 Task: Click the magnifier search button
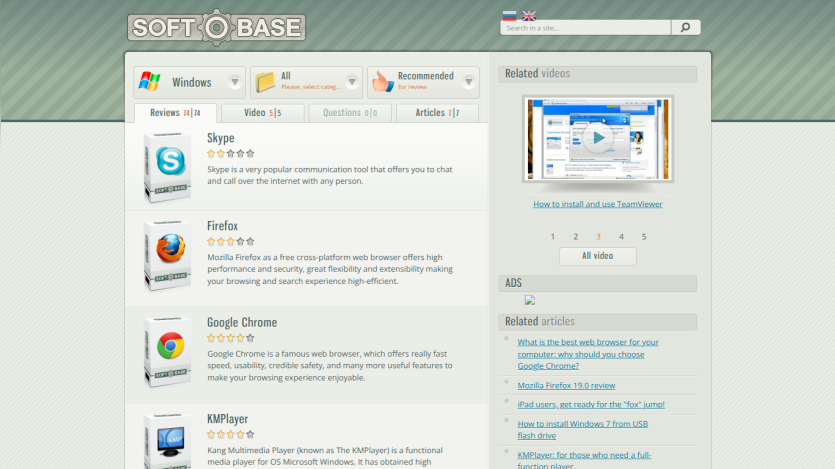pyautogui.click(x=685, y=27)
